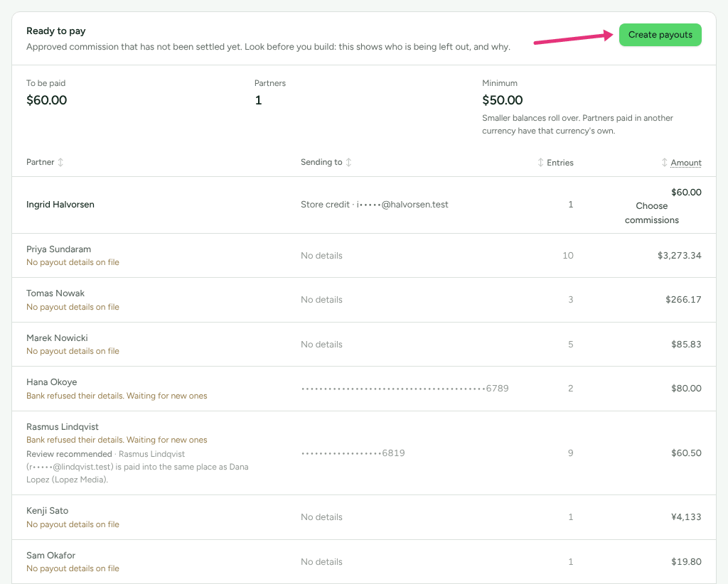Click Marek Nowicki partner name
The image size is (728, 584).
click(x=57, y=337)
